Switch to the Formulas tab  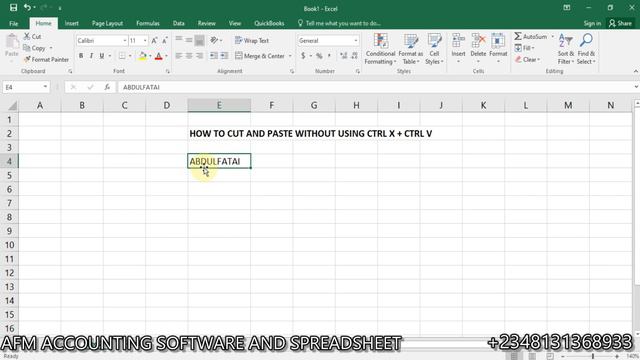(x=148, y=23)
